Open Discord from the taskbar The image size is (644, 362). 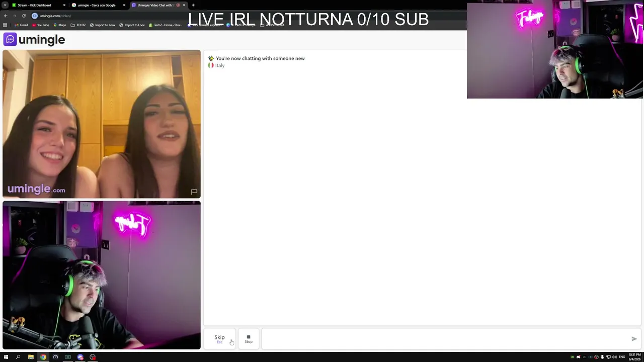pyautogui.click(x=80, y=357)
